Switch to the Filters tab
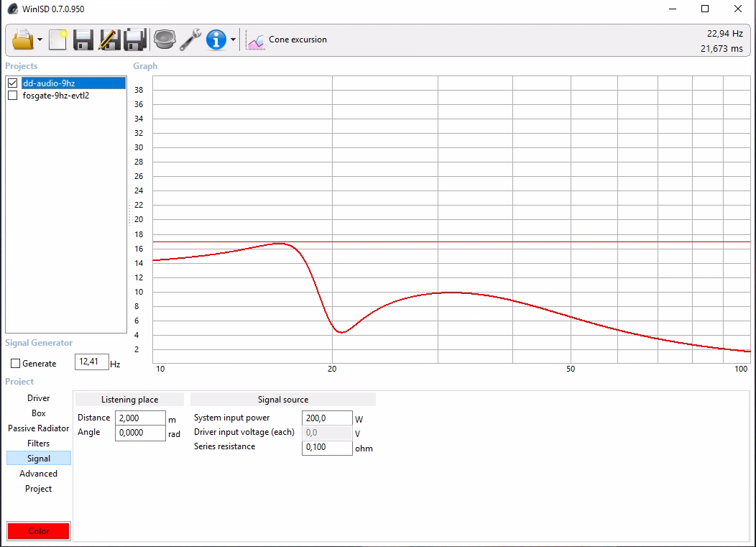The image size is (756, 547). pos(39,443)
